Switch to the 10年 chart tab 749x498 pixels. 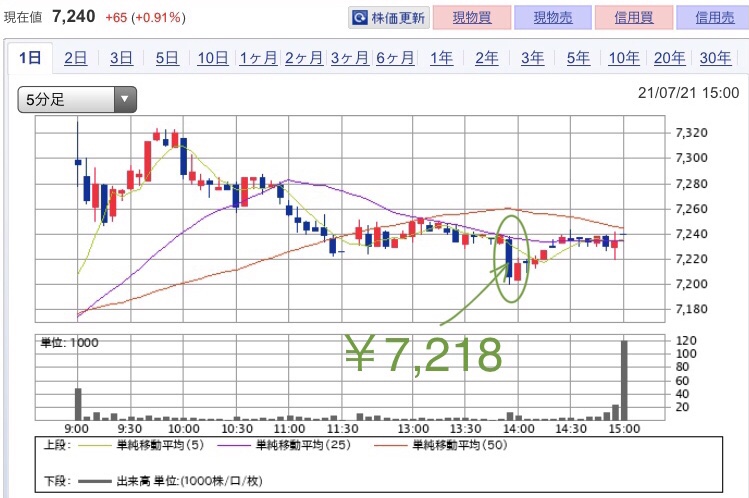tap(624, 58)
